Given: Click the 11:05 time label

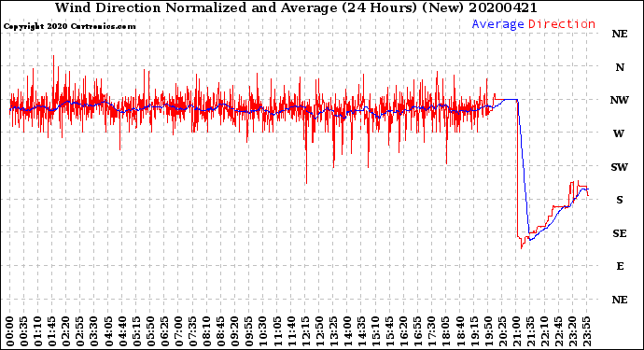Looking at the screenshot, I should (x=277, y=331).
